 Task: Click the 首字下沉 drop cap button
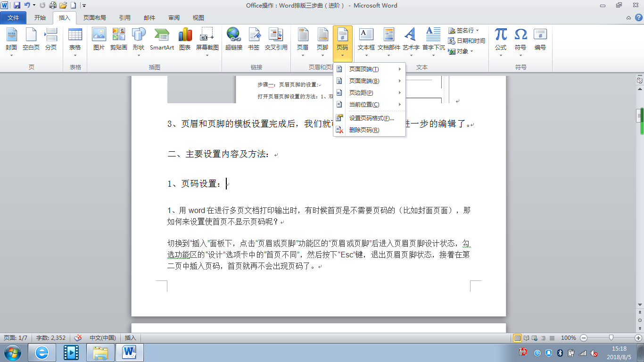tap(433, 42)
